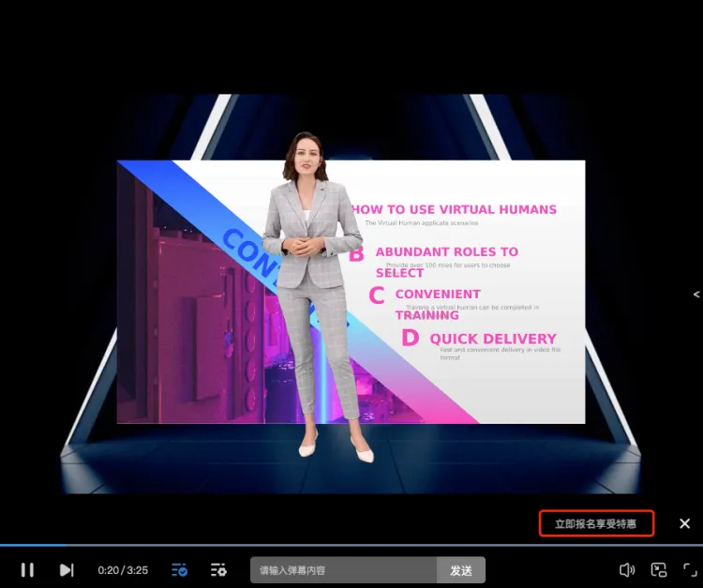This screenshot has height=588, width=703.
Task: Mute the video with the speaker icon
Action: click(627, 569)
